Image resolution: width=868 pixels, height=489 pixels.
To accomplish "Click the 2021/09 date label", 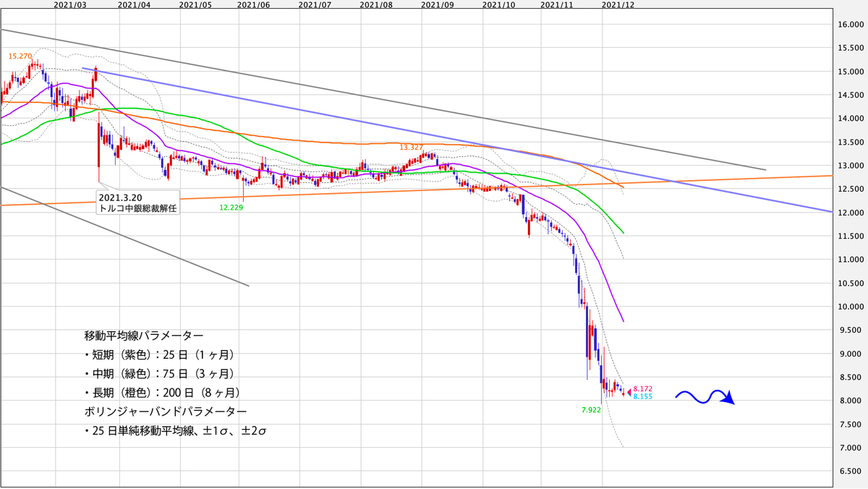I will tap(437, 4).
